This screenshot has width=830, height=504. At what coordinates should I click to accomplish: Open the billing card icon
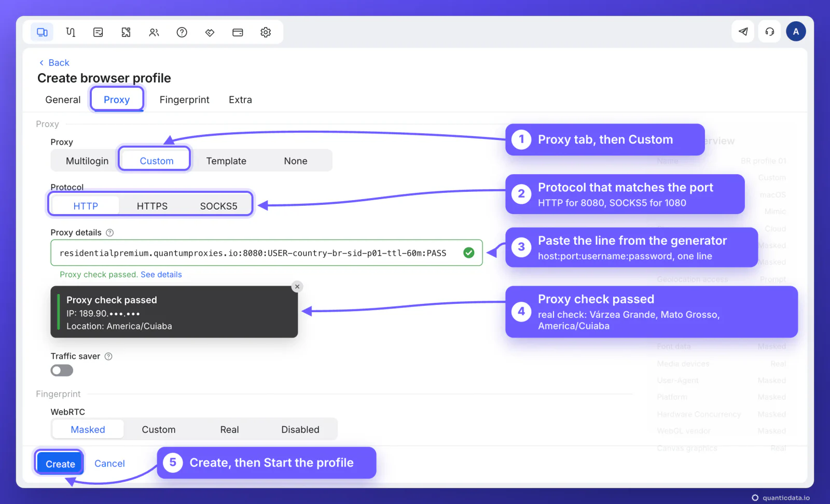238,32
